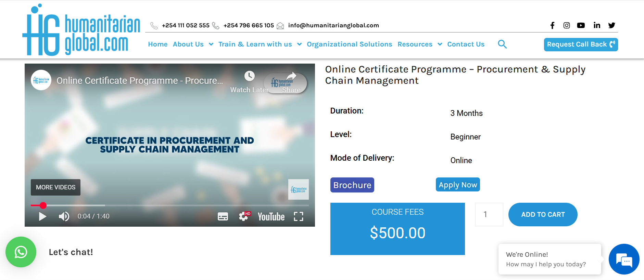Download the course Brochure

[352, 185]
